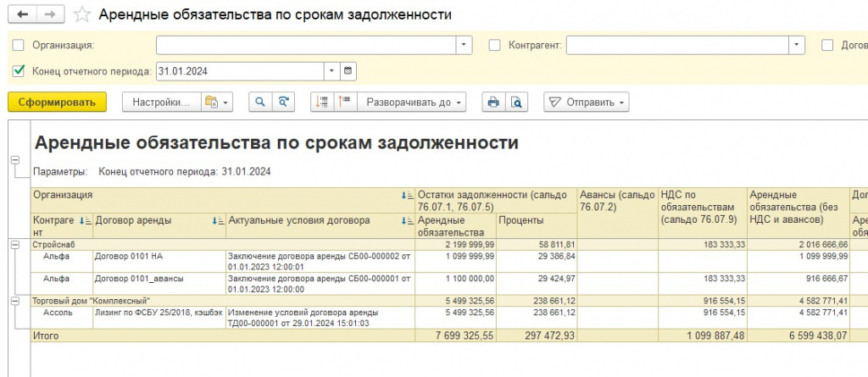Collapse the report header group
Screen dimensions: 868x377
pos(14,160)
